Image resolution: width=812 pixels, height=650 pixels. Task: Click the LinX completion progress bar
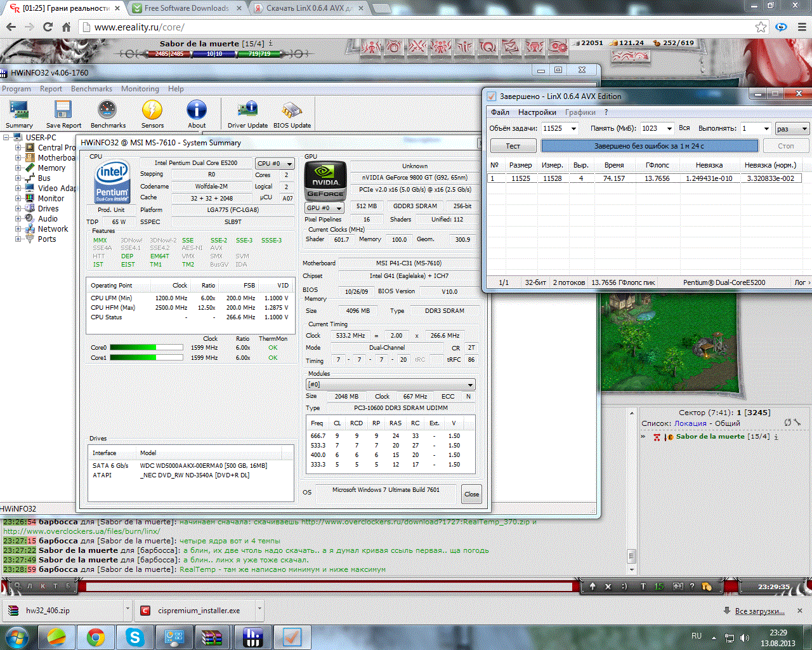[649, 146]
